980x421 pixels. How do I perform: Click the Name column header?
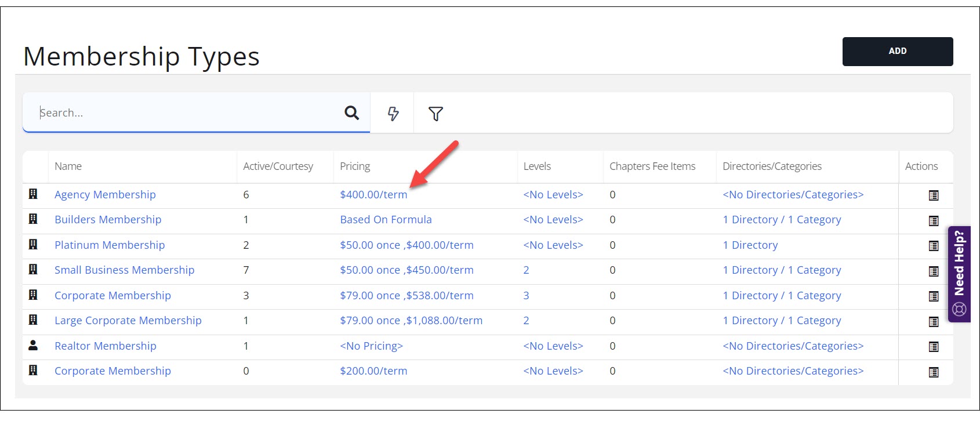68,166
